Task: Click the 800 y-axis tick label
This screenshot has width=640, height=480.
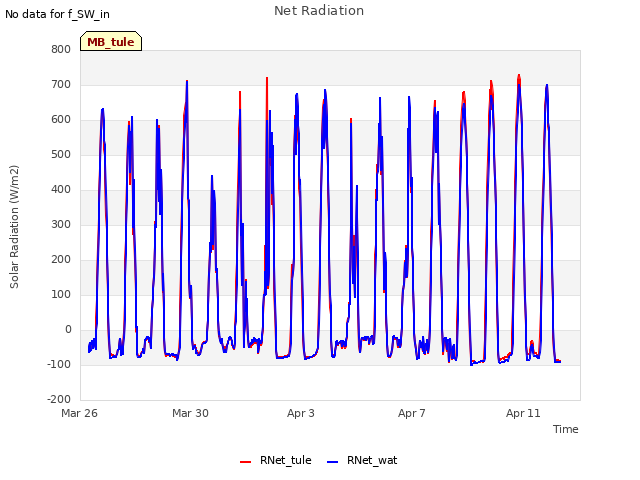Action: tap(61, 49)
